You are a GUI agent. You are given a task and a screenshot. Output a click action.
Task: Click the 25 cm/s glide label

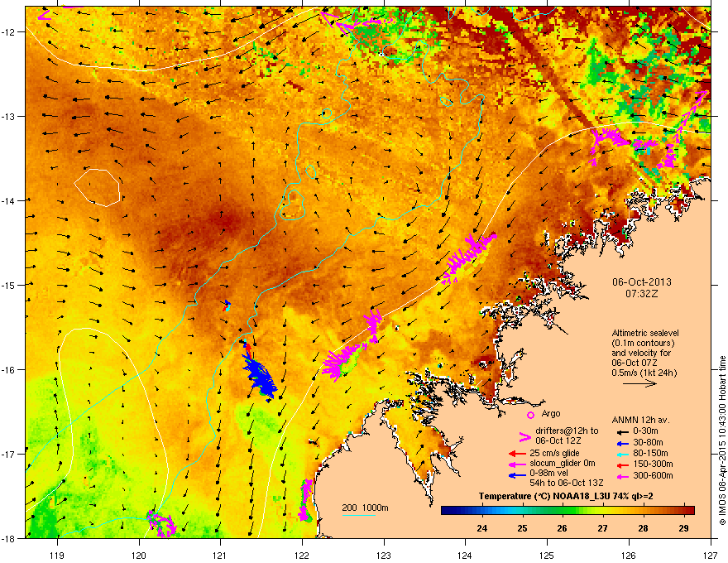click(x=554, y=453)
